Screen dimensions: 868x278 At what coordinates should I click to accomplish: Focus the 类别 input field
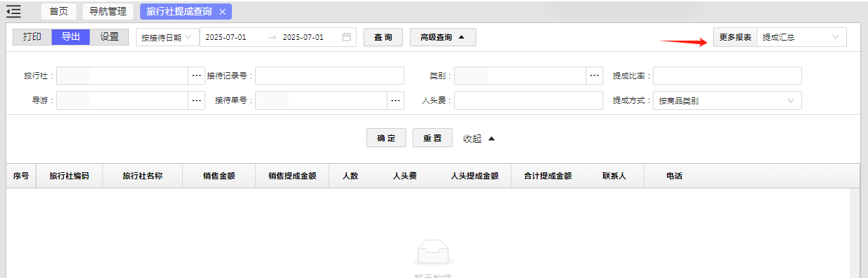pos(520,76)
